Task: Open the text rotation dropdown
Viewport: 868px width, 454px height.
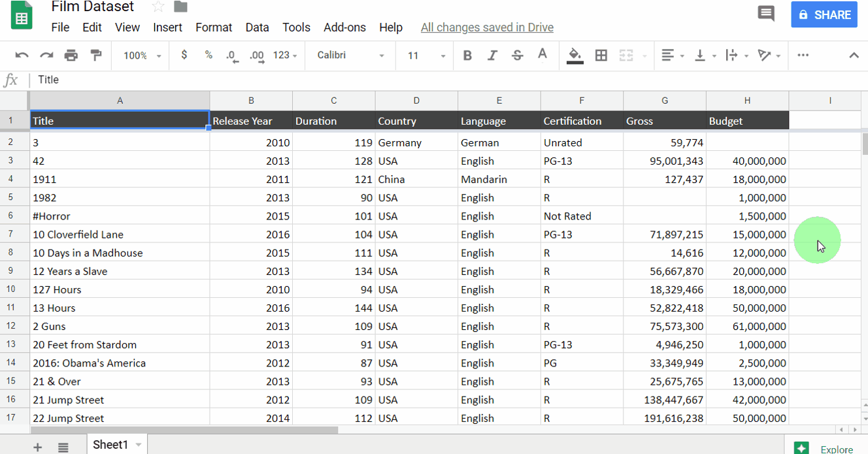Action: pyautogui.click(x=769, y=56)
